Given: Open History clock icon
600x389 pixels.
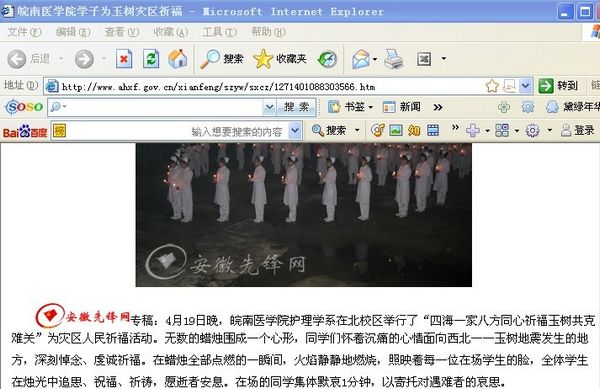Looking at the screenshot, I should tap(327, 59).
